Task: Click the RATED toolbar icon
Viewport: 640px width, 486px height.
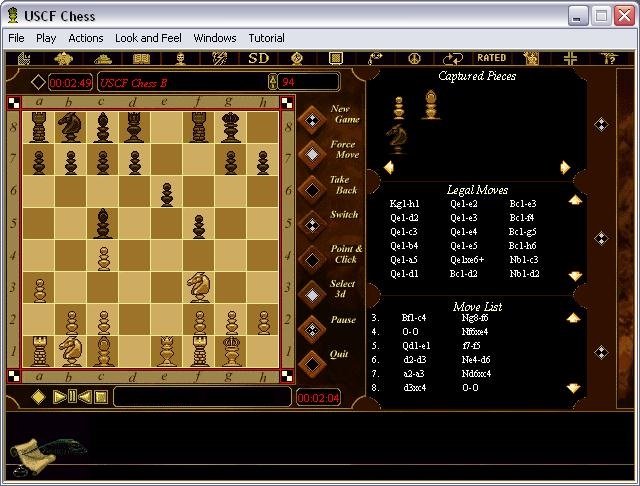Action: click(491, 58)
